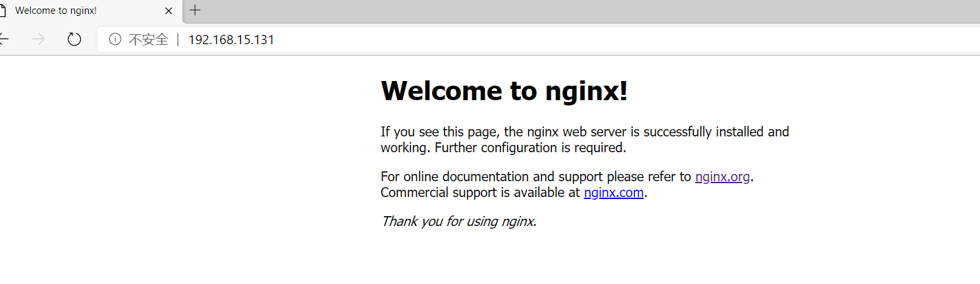Show site security info icon
This screenshot has width=980, height=284.
tap(115, 40)
